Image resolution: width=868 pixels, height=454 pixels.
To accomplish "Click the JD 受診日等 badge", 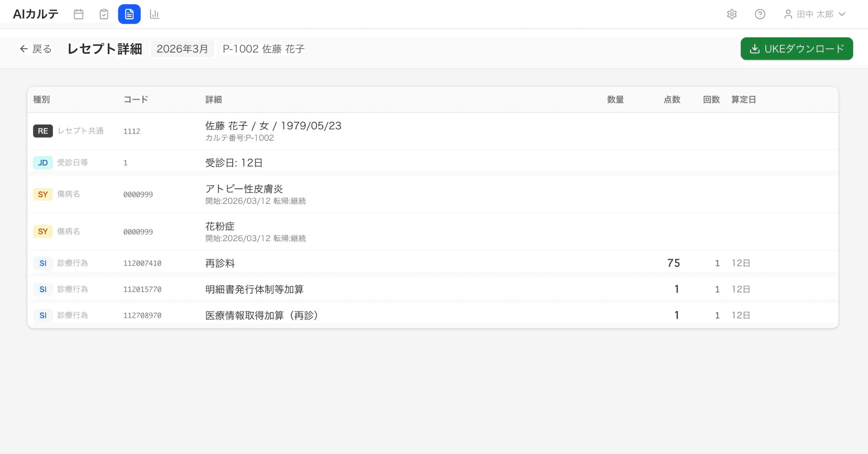I will click(x=43, y=163).
